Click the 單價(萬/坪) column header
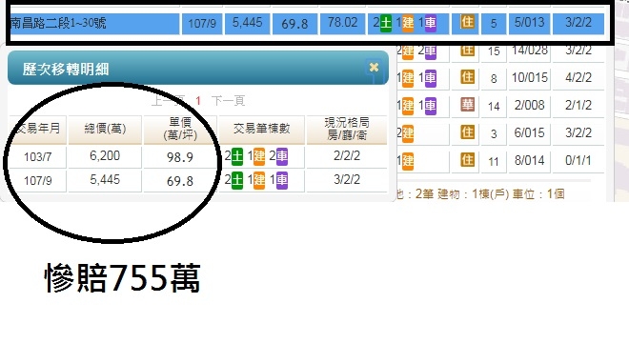The height and width of the screenshot is (364, 629). tap(180, 129)
